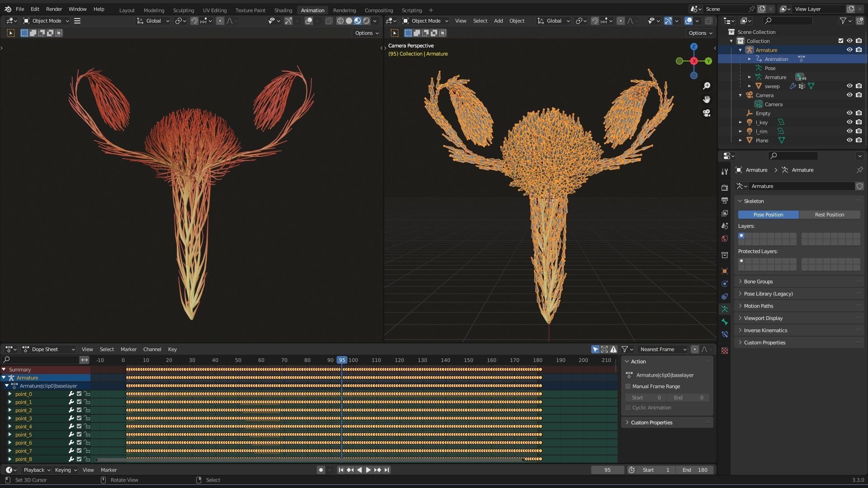Open the Add menu in the right viewport

click(x=498, y=21)
